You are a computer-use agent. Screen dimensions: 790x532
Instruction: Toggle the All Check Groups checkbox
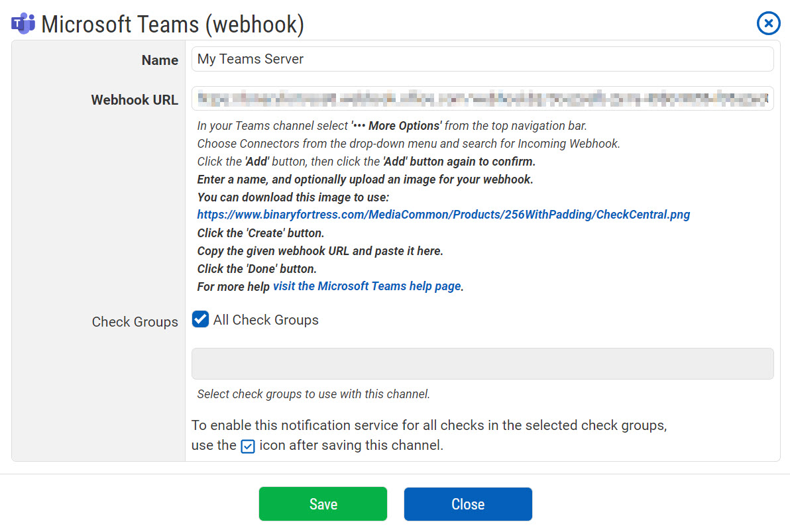tap(200, 319)
